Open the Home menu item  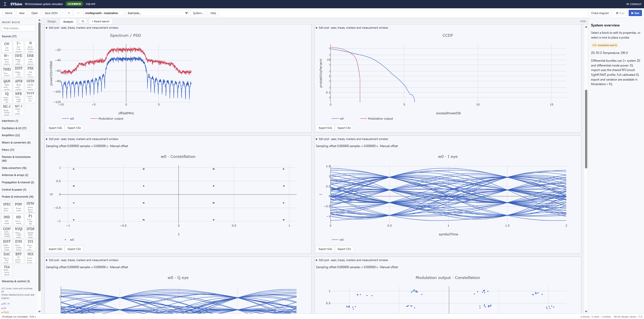click(9, 13)
